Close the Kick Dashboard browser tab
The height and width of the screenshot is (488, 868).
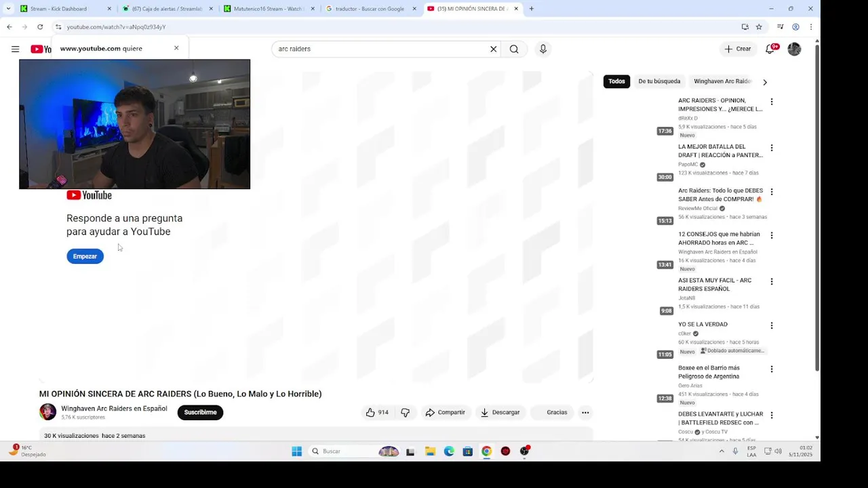tap(109, 9)
